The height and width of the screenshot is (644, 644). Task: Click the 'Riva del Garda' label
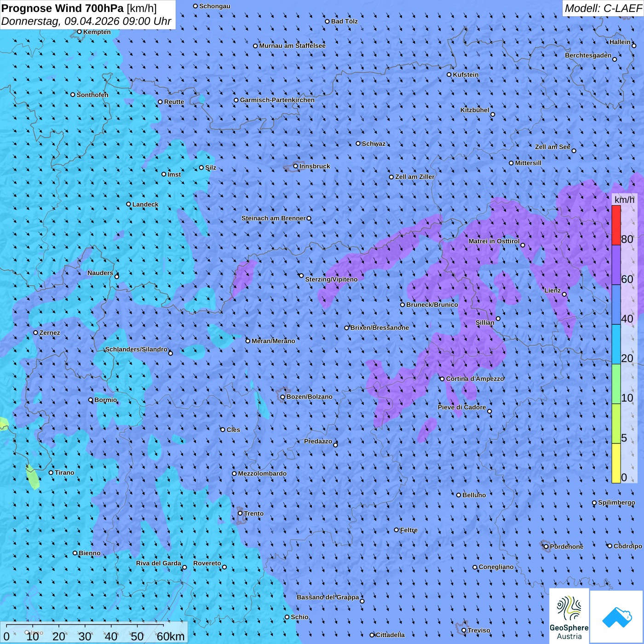click(x=159, y=563)
